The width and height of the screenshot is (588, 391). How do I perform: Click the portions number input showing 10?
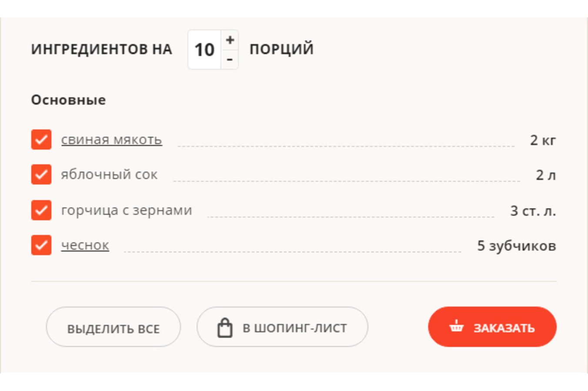click(204, 50)
